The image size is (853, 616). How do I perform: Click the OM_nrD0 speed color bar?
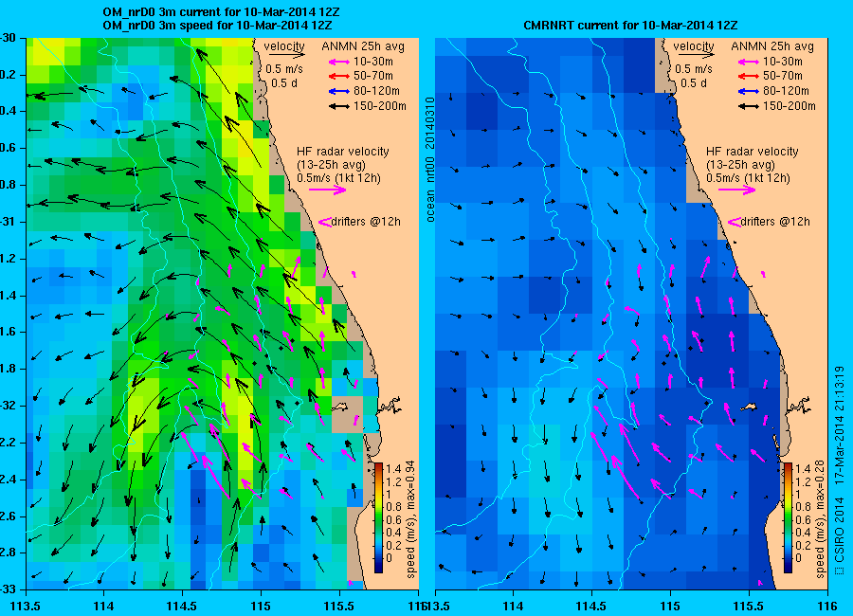pyautogui.click(x=378, y=517)
